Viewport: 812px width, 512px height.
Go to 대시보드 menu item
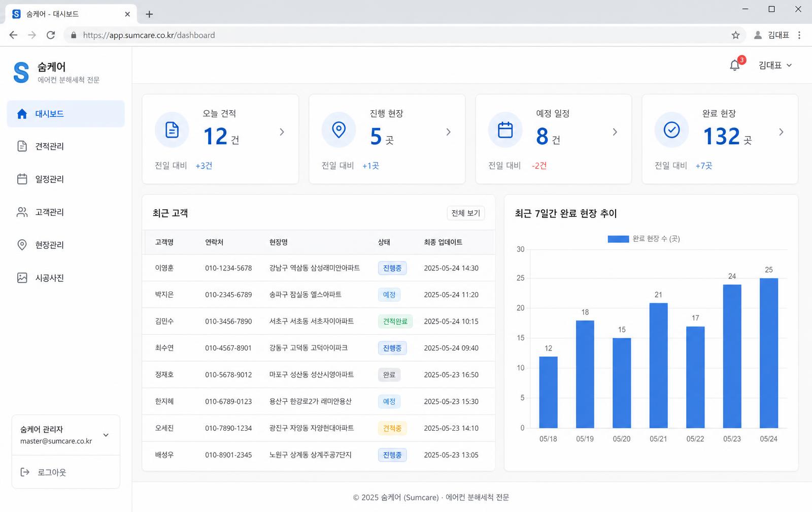click(x=66, y=114)
